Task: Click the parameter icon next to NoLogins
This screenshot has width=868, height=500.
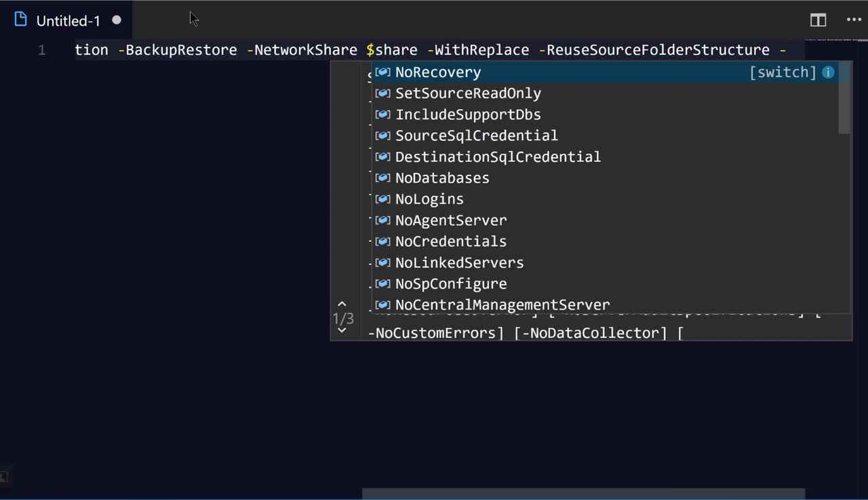Action: pyautogui.click(x=383, y=199)
